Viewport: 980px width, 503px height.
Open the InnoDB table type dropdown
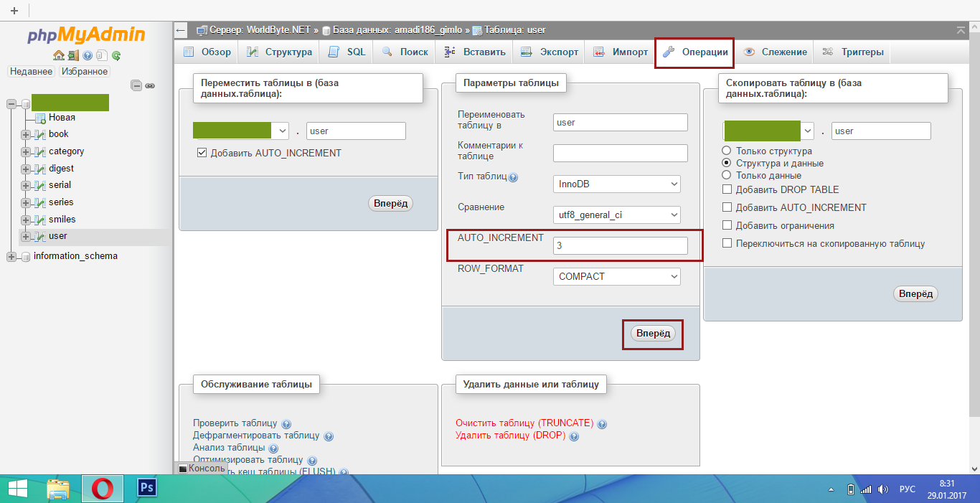point(617,184)
